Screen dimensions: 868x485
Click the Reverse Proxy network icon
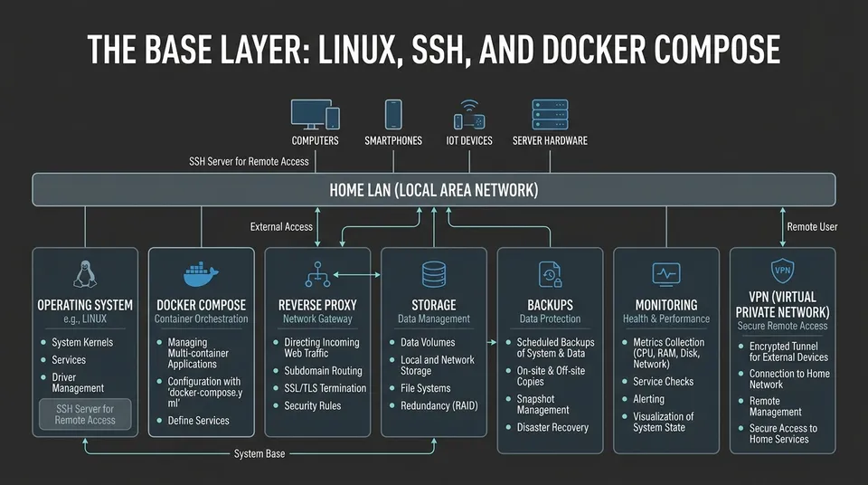tap(317, 274)
